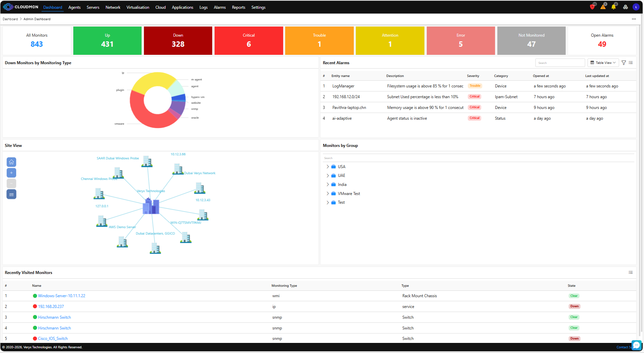
Task: Open the Site View list button
Action: click(11, 194)
